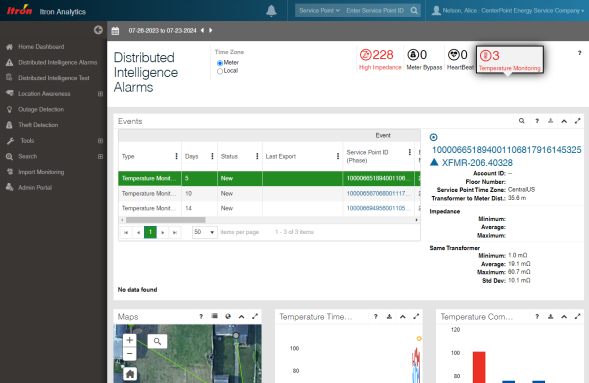This screenshot has height=383, width=589.
Task: Open transformer XFMR-206.40328 link
Action: (477, 163)
